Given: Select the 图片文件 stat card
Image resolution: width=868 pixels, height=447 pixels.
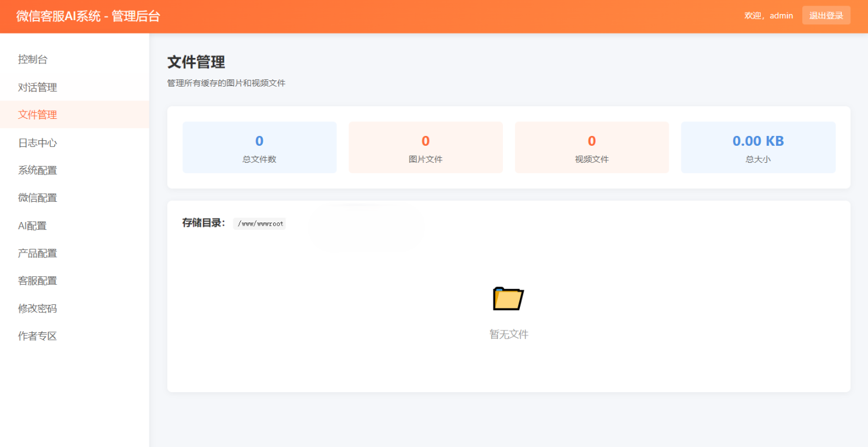Looking at the screenshot, I should pyautogui.click(x=425, y=148).
